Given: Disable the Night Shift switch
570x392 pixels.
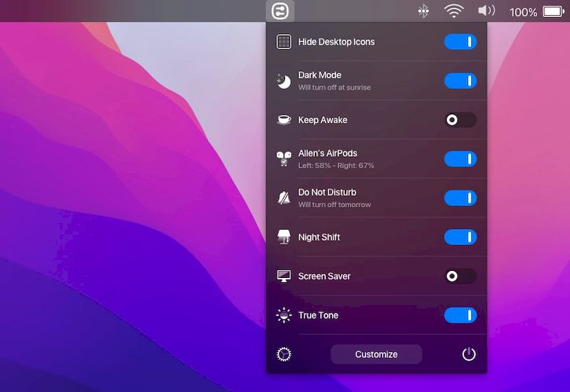Looking at the screenshot, I should click(460, 237).
